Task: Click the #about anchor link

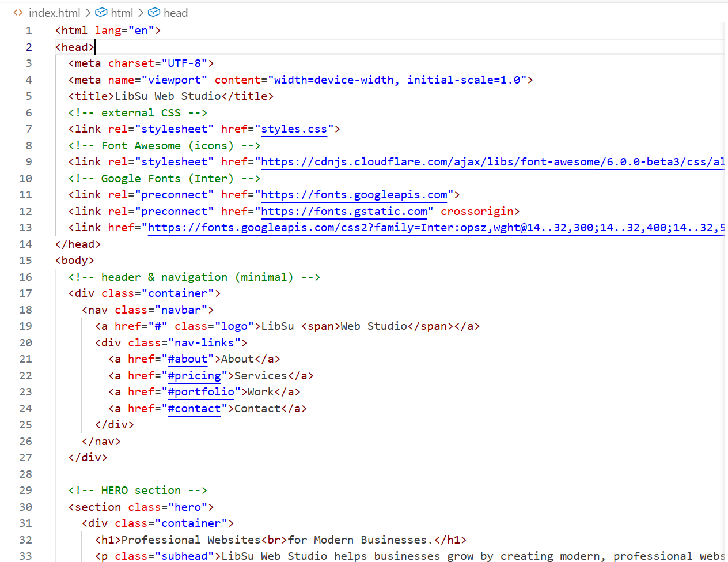Action: [187, 359]
